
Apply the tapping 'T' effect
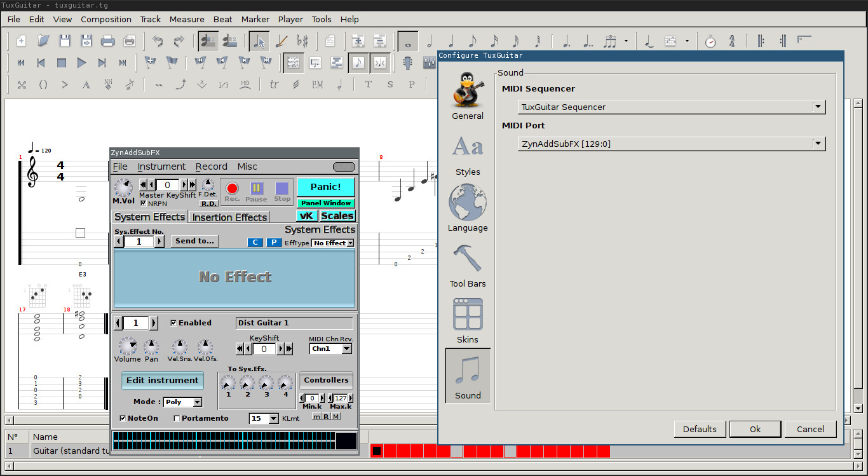pos(368,85)
